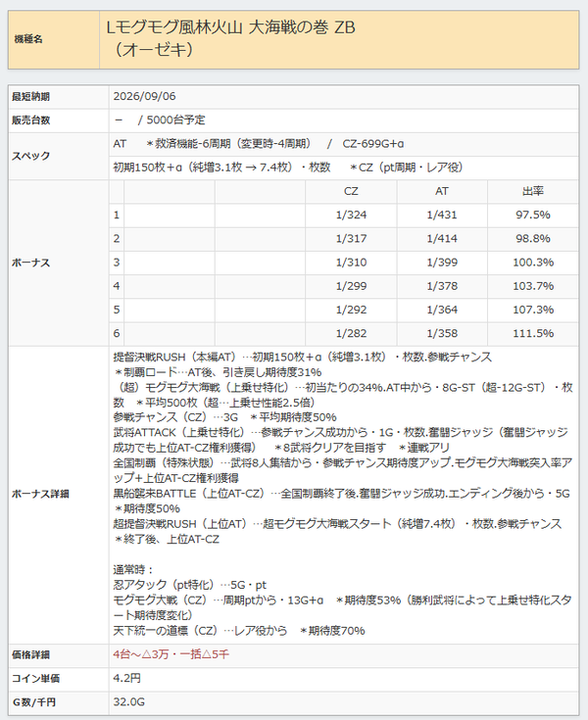Click setting 1 CZ value 1/324

[351, 215]
